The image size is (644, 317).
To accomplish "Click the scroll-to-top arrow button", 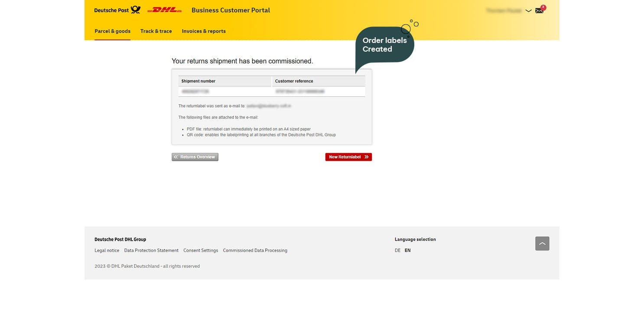I will pos(542,244).
